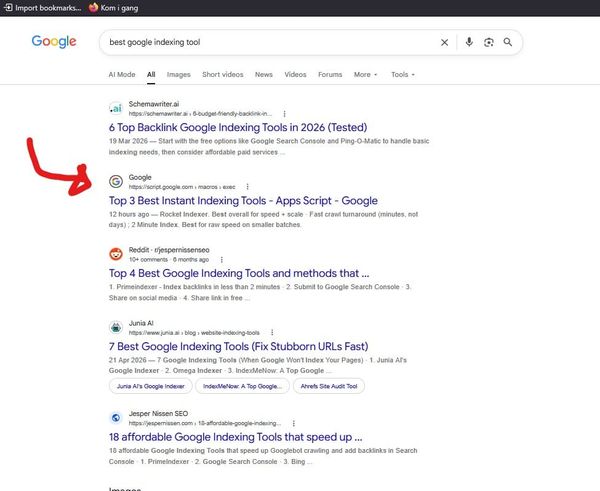Click the 10+ comments 6 months ago text
Image resolution: width=600 pixels, height=491 pixels.
point(169,259)
